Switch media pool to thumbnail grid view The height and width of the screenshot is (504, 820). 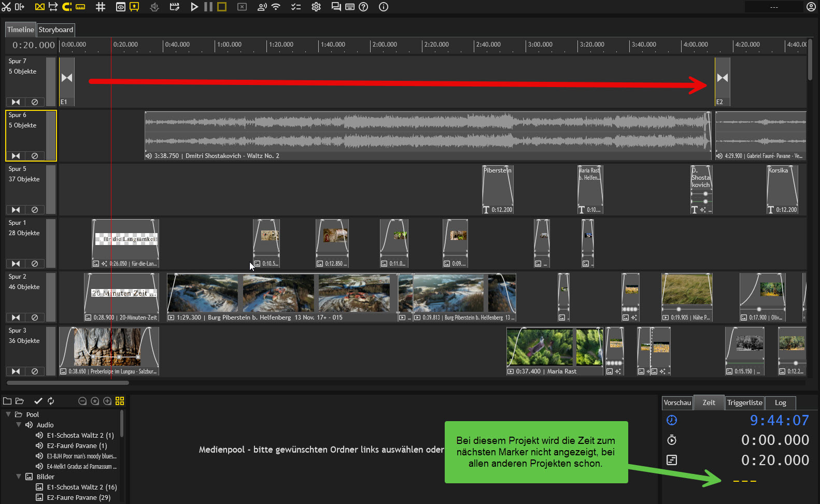pos(120,401)
